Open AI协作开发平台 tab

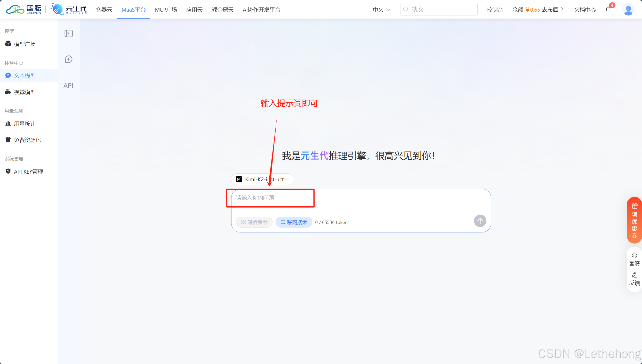[261, 10]
